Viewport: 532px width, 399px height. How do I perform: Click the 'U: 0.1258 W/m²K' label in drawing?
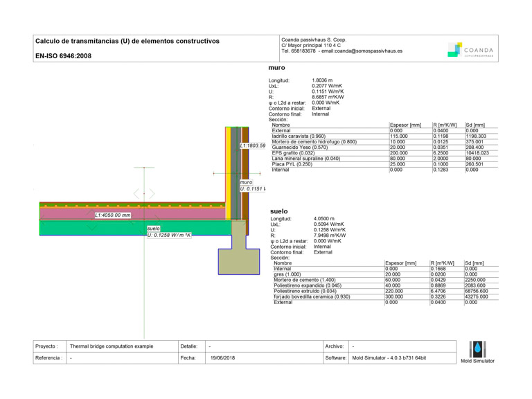[x=169, y=235]
